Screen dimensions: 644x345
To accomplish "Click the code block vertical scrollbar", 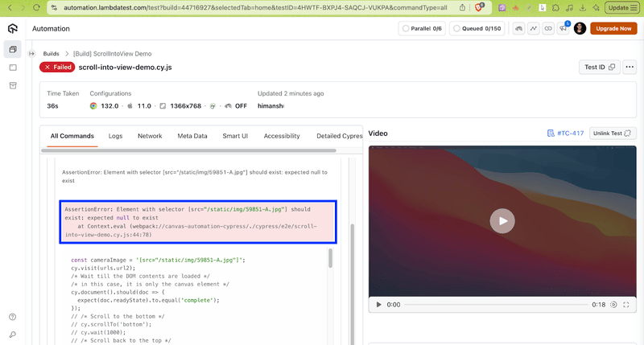I will [331, 258].
